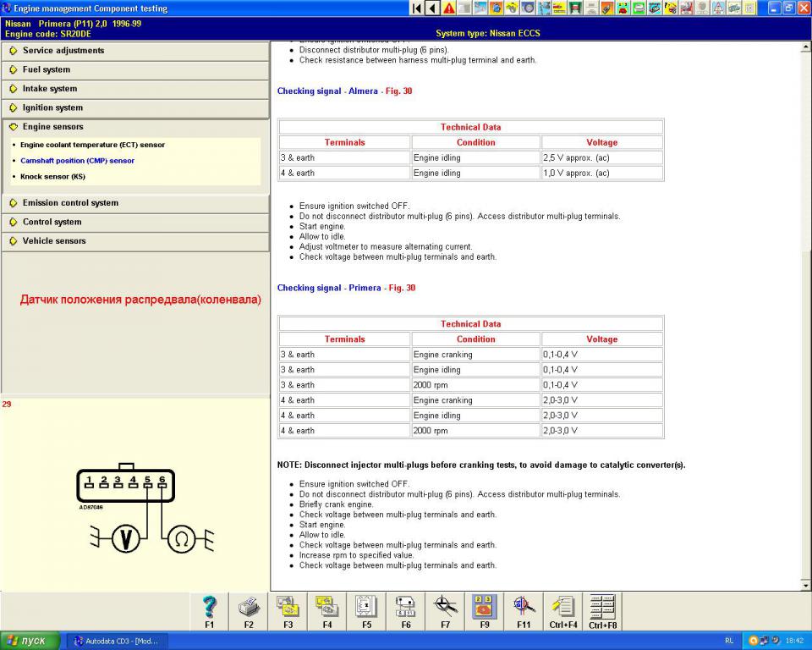Click the 'Engine code: SR20DE' header text
Image resolution: width=812 pixels, height=650 pixels.
tap(48, 34)
